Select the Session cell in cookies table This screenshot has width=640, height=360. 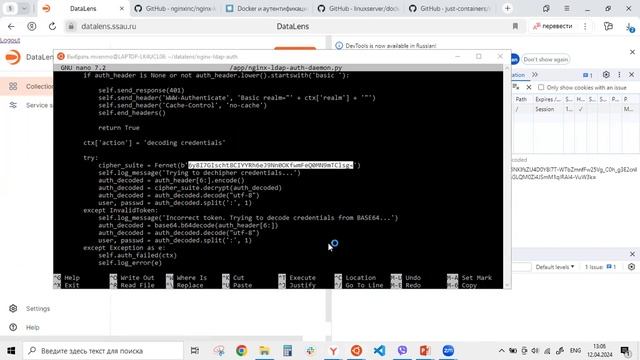(x=548, y=109)
